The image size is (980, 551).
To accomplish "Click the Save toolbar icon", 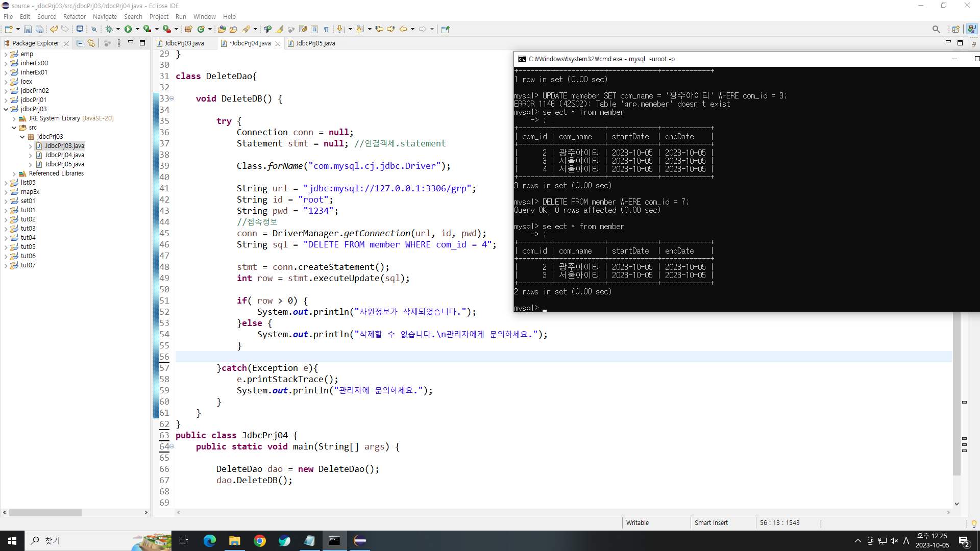I will (28, 30).
